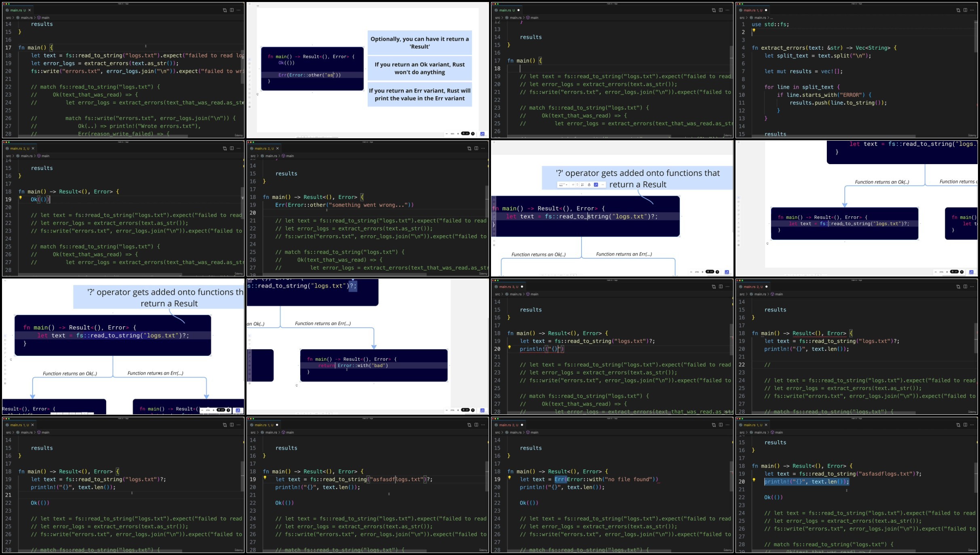
Task: Click ellipsis button in floating code toolbar
Action: pyautogui.click(x=603, y=185)
